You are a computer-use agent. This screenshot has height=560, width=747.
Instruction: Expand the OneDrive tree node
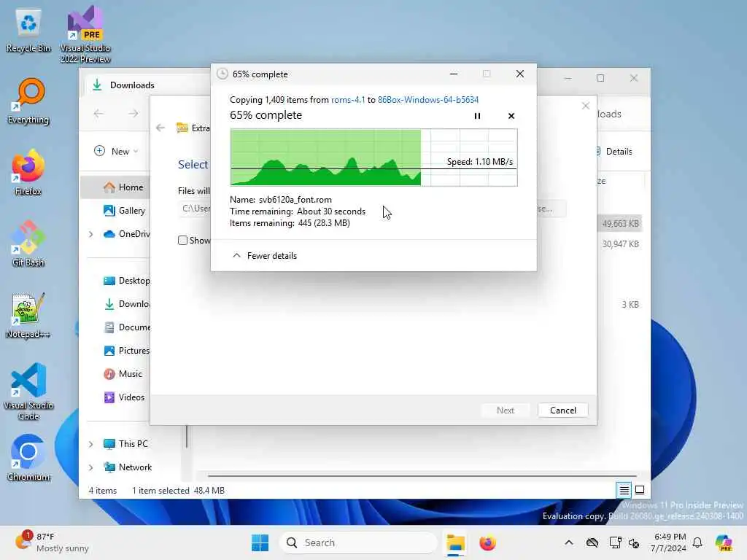(91, 234)
